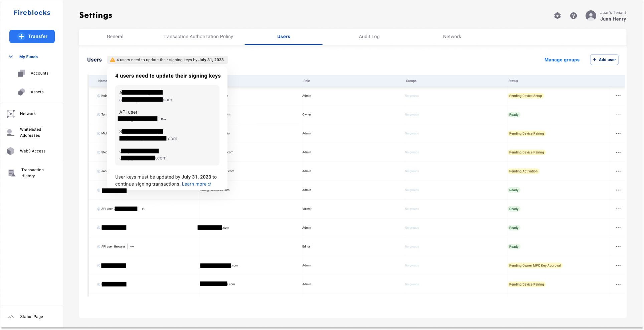Click the Juan Henry profile avatar
The image size is (644, 330).
point(591,16)
